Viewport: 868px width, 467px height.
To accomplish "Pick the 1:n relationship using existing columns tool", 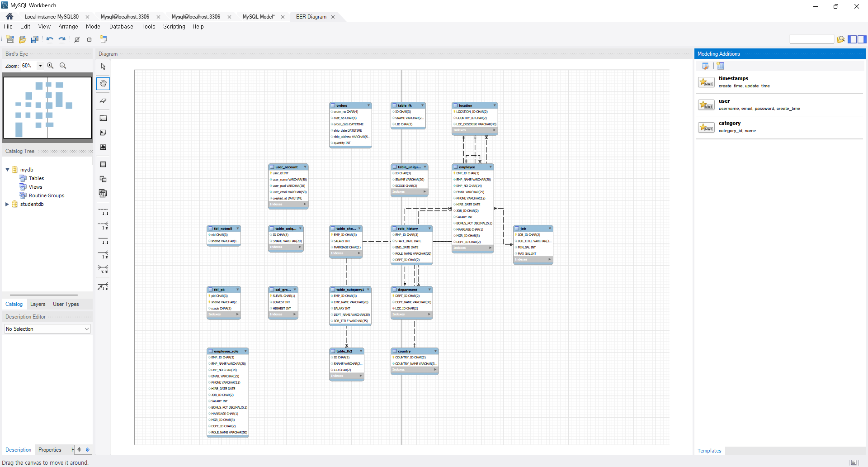I will (103, 286).
